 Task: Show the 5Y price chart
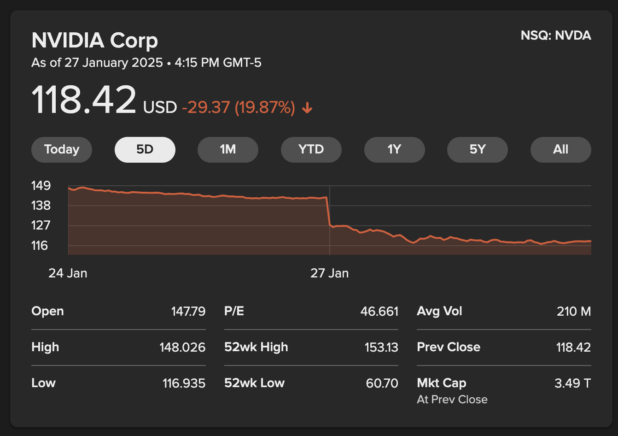tap(477, 150)
